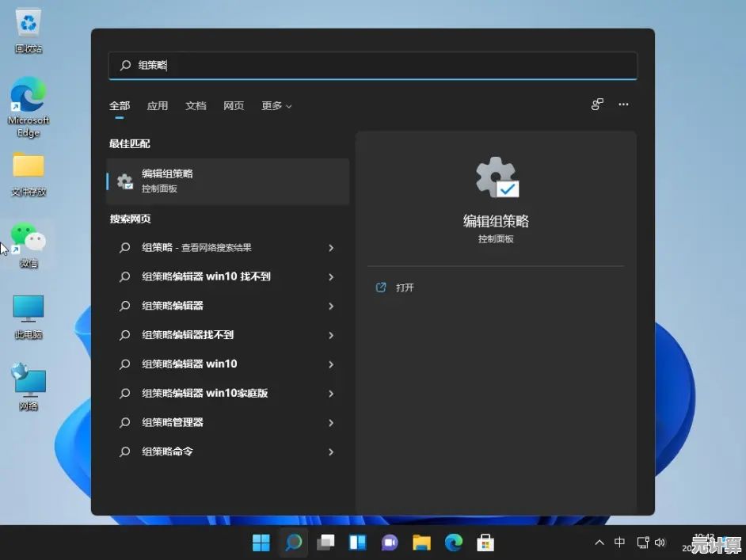Open the WeChat 微信 desktop shortcut
Viewport: 746px width, 560px height.
29,245
